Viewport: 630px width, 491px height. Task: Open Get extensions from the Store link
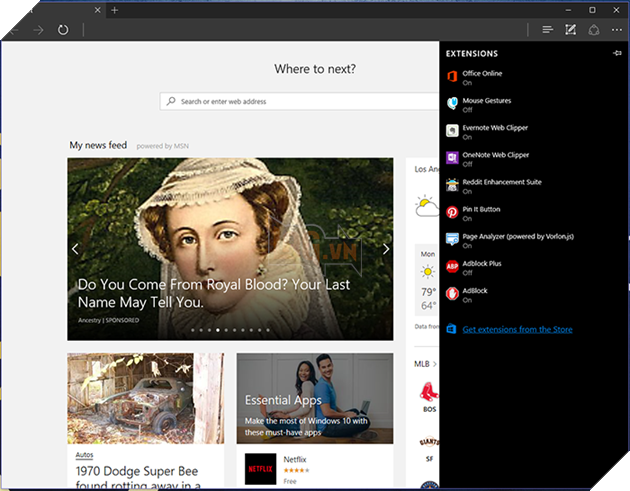coord(518,329)
